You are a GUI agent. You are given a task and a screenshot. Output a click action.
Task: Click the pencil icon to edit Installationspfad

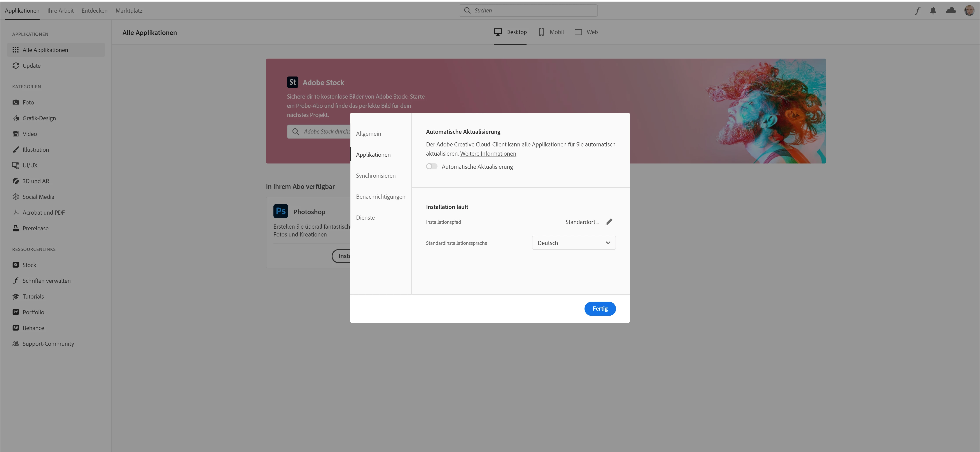tap(609, 222)
